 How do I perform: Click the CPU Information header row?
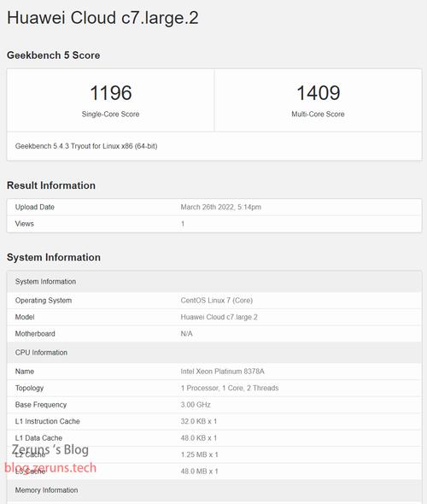214,353
